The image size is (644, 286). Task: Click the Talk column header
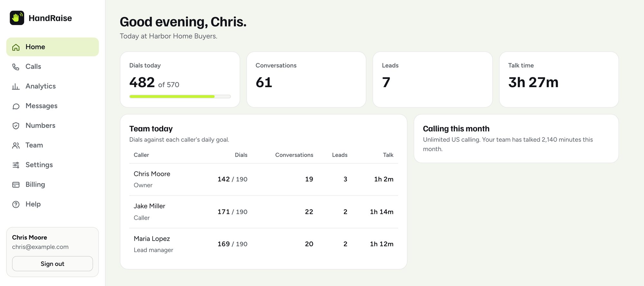click(388, 155)
